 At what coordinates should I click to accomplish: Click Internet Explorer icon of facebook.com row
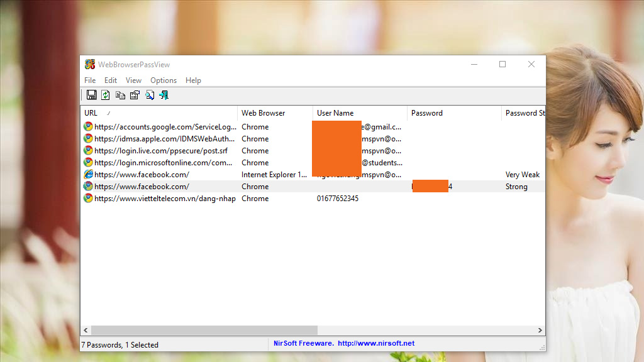[88, 174]
